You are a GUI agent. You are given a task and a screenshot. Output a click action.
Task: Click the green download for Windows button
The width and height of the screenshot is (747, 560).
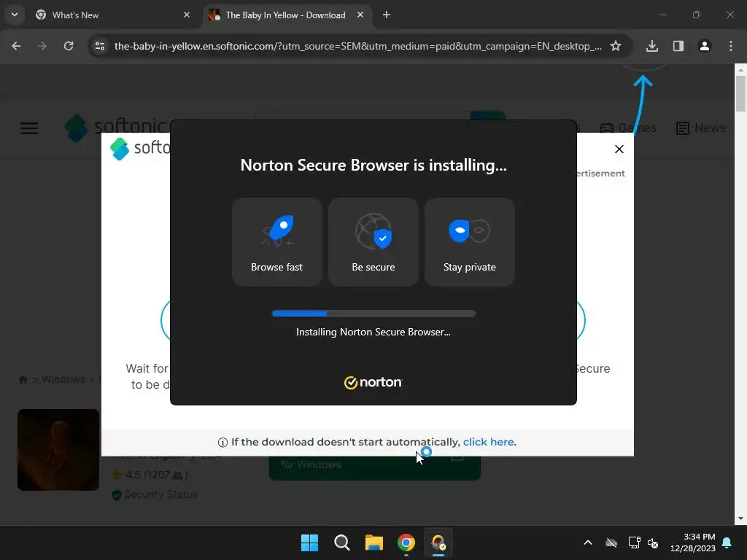[x=374, y=467]
